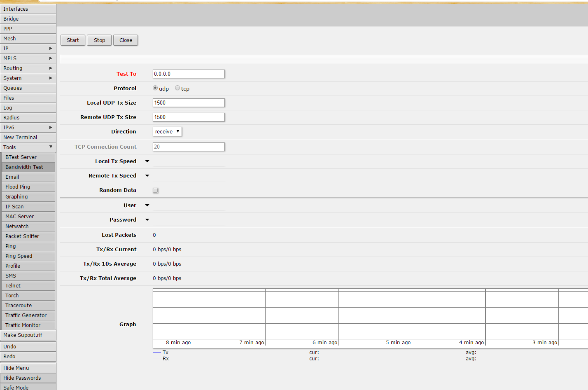This screenshot has width=588, height=390.
Task: Click the bandwidth graph area
Action: (370, 318)
